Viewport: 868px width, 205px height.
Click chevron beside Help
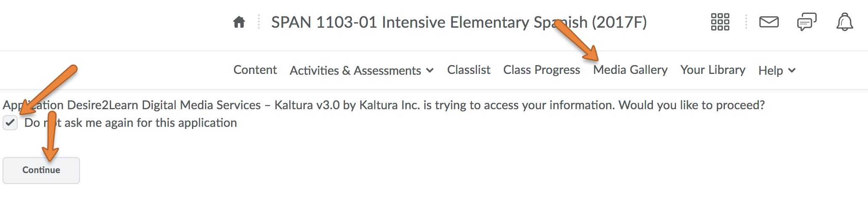792,70
